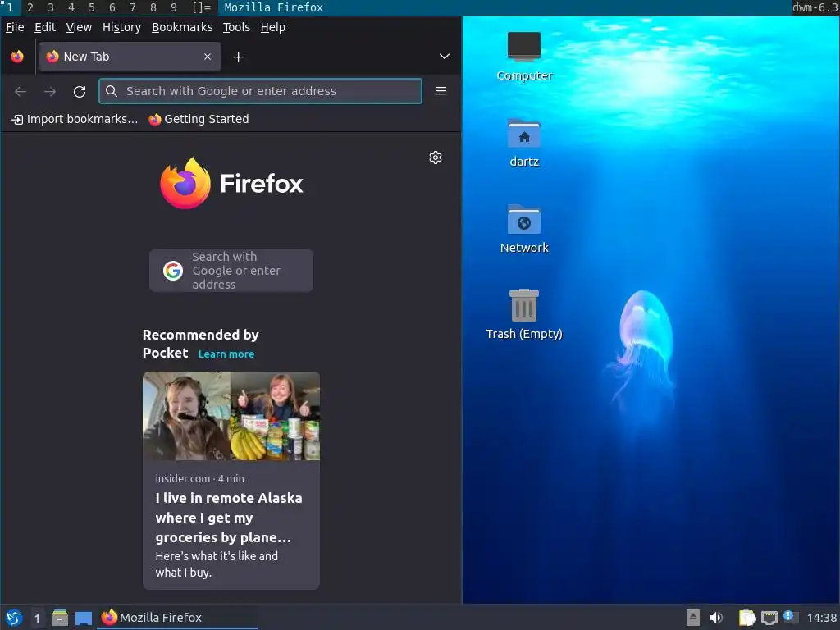Open the Firefox application menu (hamburger icon)

coord(441,91)
